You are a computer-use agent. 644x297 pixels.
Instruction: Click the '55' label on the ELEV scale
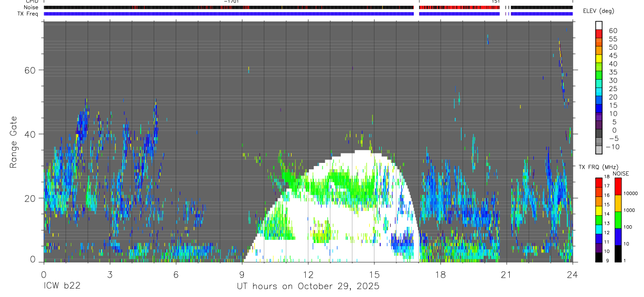click(x=613, y=39)
